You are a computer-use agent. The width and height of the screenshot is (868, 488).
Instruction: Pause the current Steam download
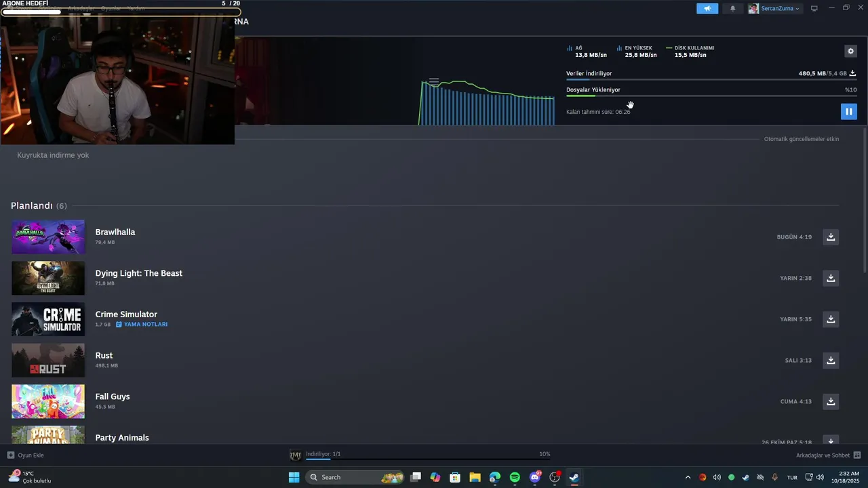coord(848,112)
